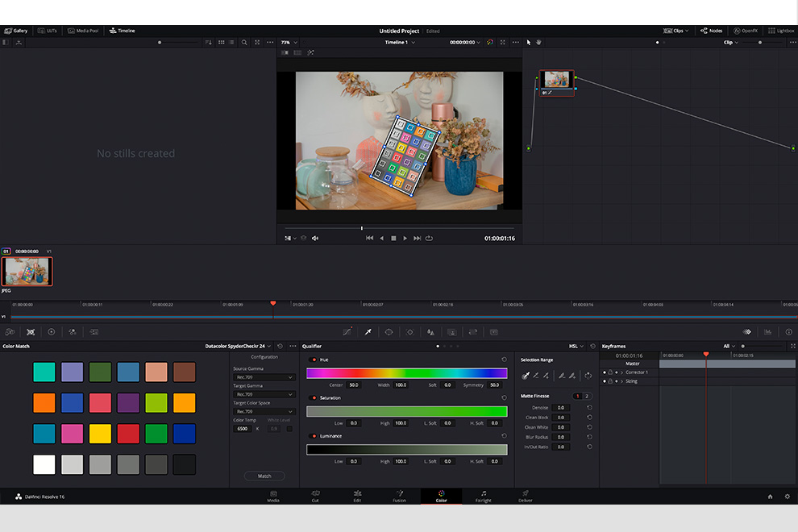The width and height of the screenshot is (798, 532).
Task: Open the Blur/Sharpen palette icon
Action: click(430, 332)
